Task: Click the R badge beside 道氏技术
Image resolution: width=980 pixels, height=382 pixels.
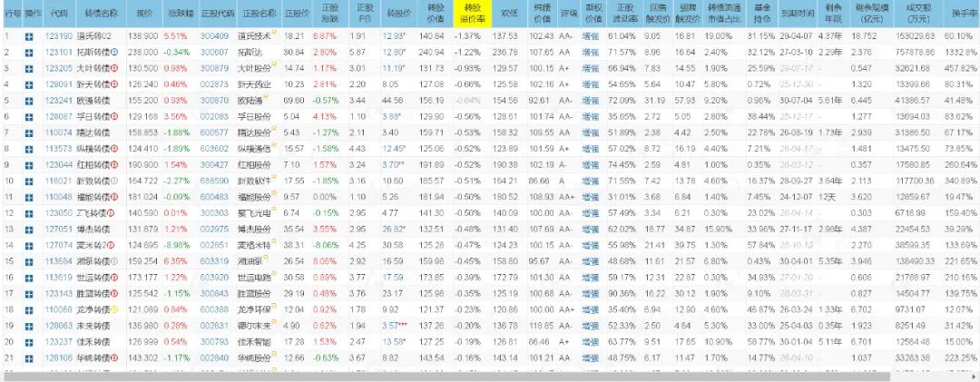Action: tap(274, 35)
